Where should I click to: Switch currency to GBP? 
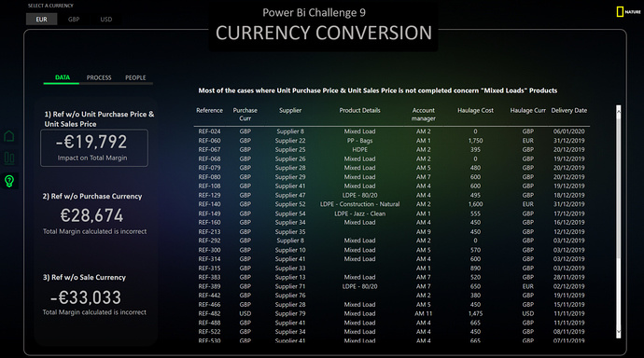point(74,20)
